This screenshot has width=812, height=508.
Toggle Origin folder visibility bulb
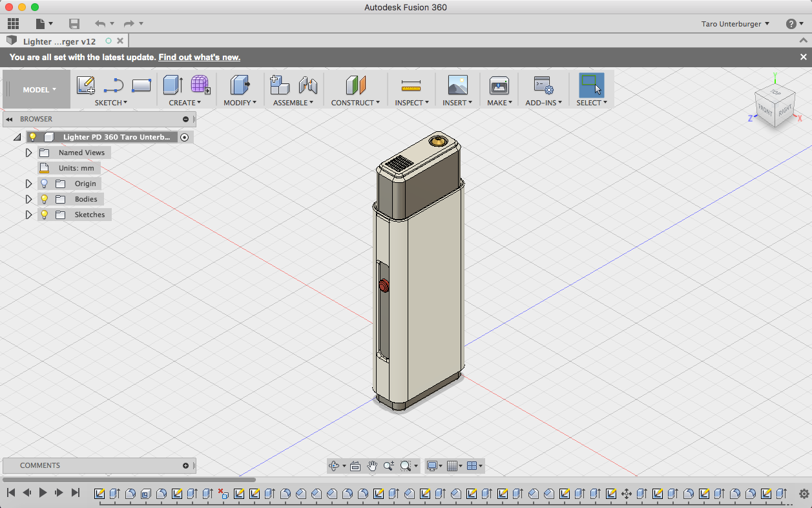pyautogui.click(x=45, y=184)
